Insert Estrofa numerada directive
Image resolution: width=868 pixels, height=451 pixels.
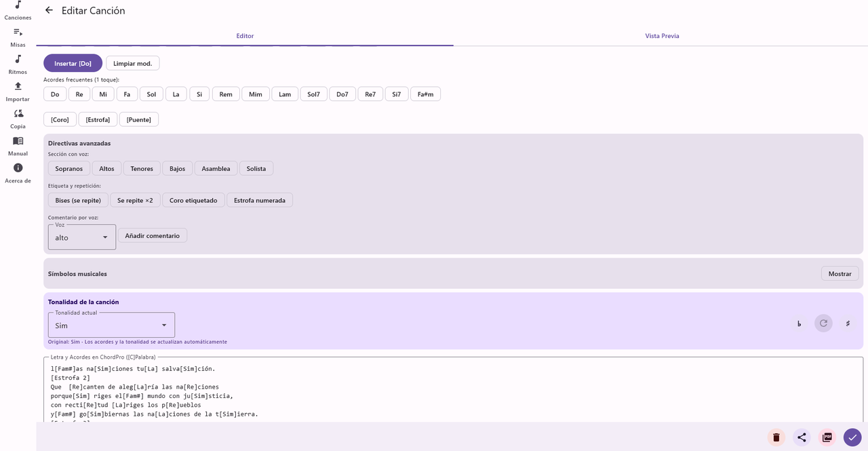click(260, 200)
